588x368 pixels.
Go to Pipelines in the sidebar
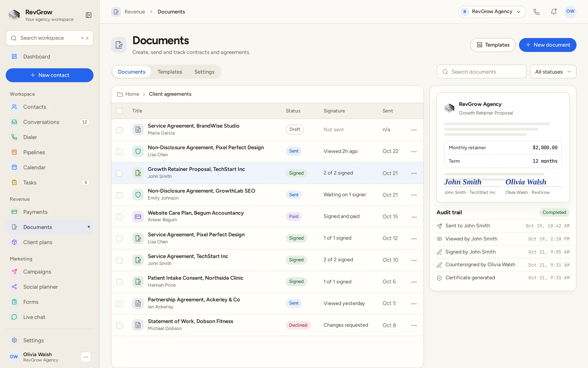tap(50, 152)
